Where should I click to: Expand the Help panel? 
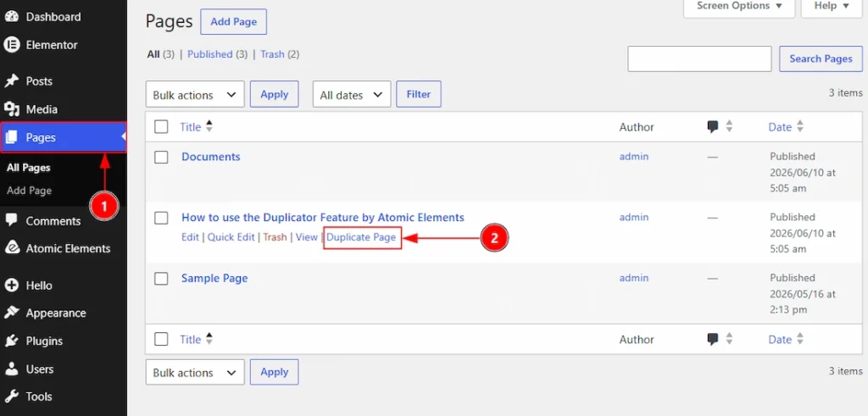pos(832,6)
